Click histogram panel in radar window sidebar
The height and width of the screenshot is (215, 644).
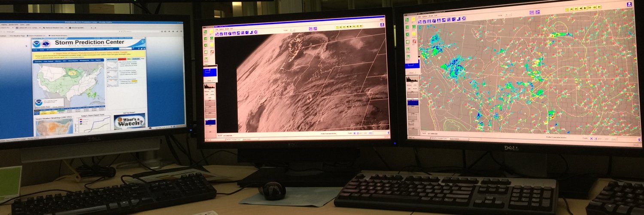coord(412,79)
